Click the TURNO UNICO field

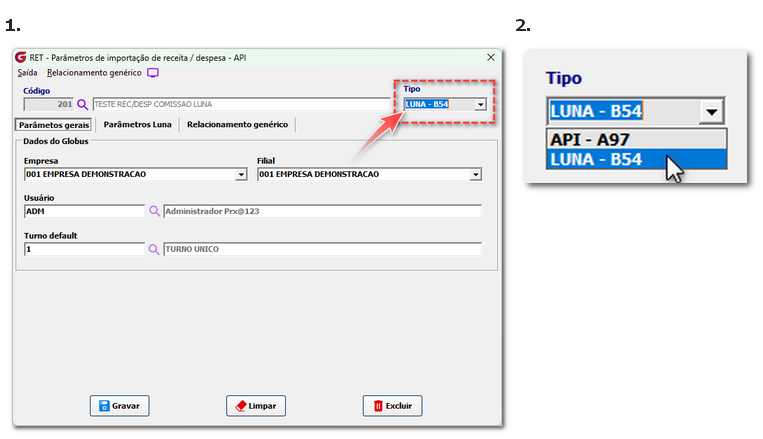pyautogui.click(x=322, y=249)
